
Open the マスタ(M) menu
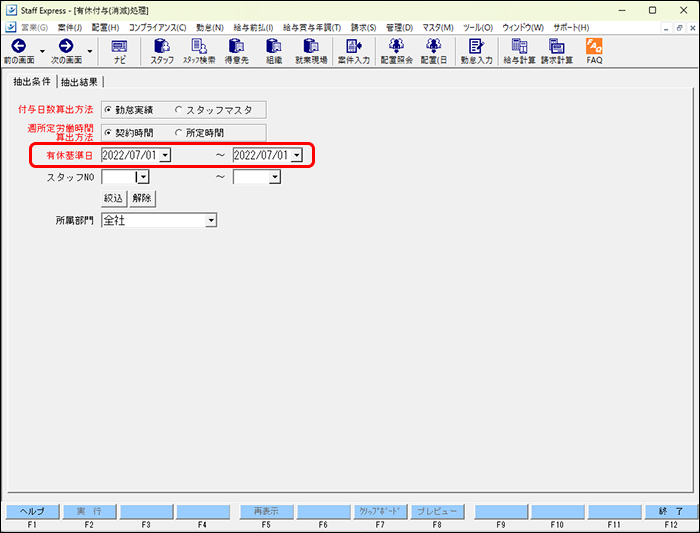(437, 27)
